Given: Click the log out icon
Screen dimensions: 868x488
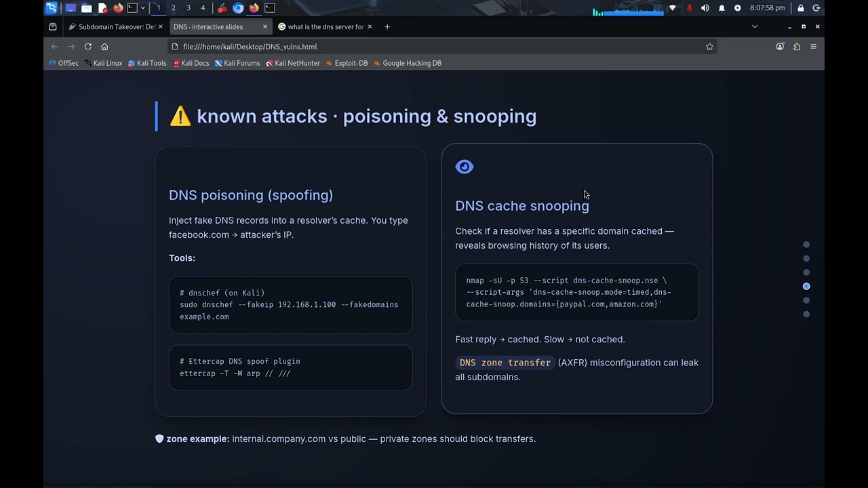Looking at the screenshot, I should (x=816, y=8).
